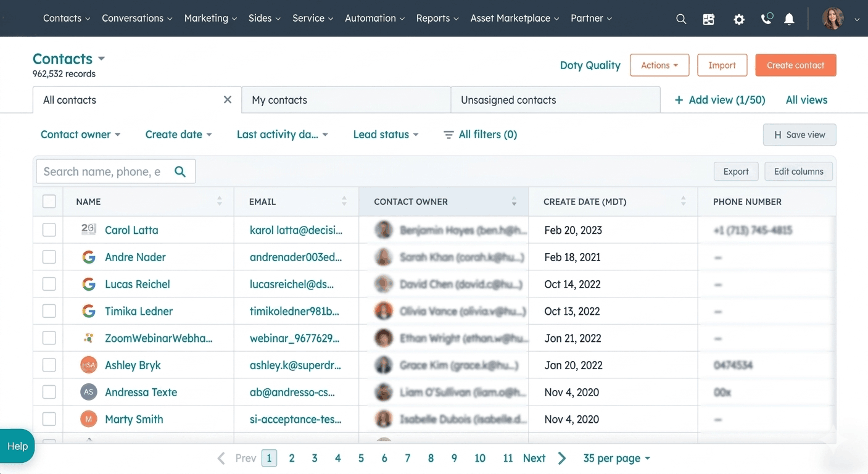Close the All contacts tab
The height and width of the screenshot is (474, 868).
pyautogui.click(x=228, y=99)
